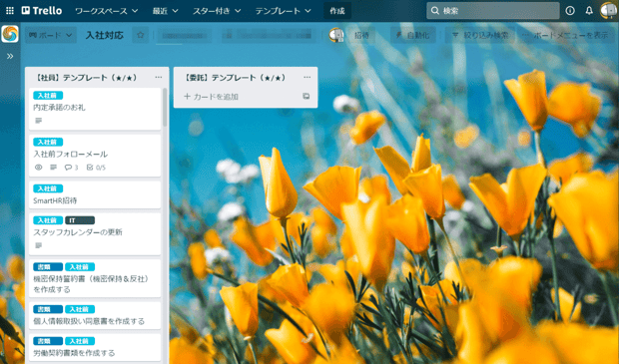Click the create-from-template icon beside カードを追加
The height and width of the screenshot is (364, 619).
coord(306,96)
